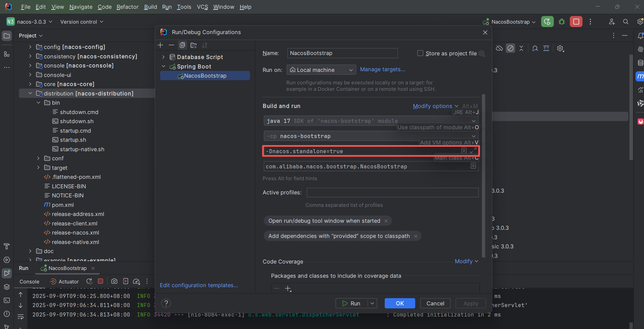Viewport: 644px width, 329px height.
Task: Expand the conf folder in Project tree
Action: tap(38, 158)
